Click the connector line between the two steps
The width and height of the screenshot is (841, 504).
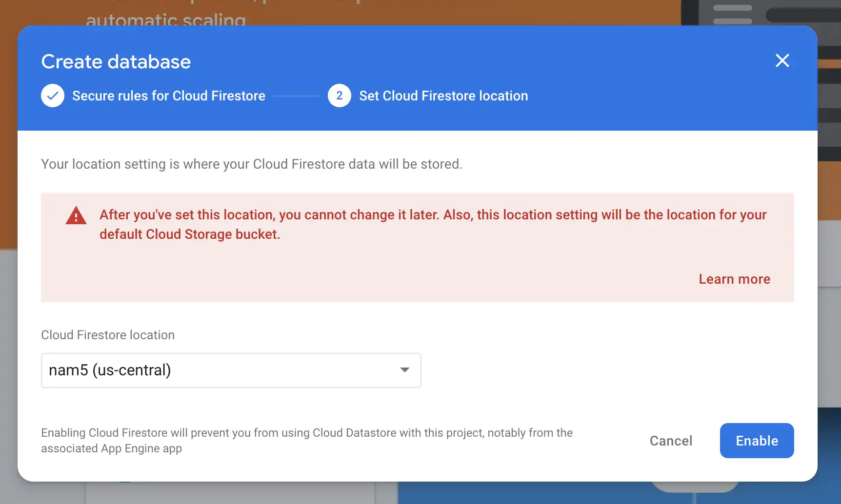(297, 96)
